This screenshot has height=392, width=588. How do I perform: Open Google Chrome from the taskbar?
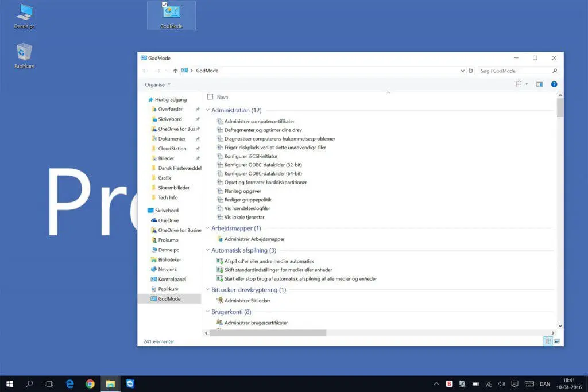click(x=90, y=384)
